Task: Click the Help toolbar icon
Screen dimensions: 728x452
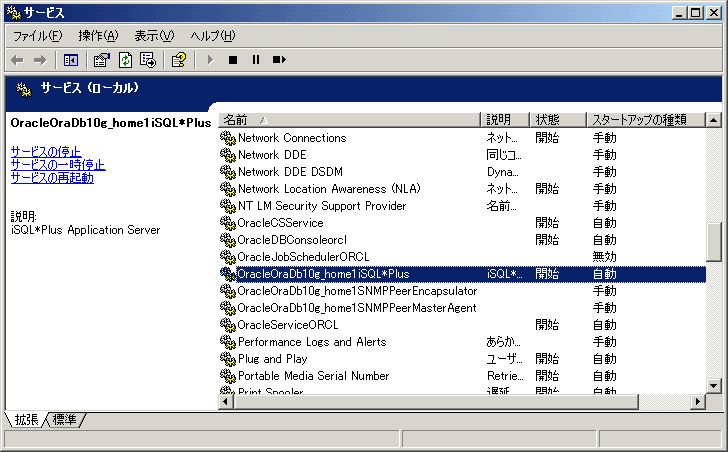Action: click(178, 60)
